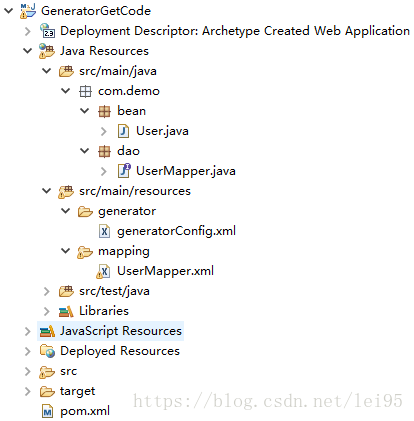Collapse the dao package

(x=85, y=151)
